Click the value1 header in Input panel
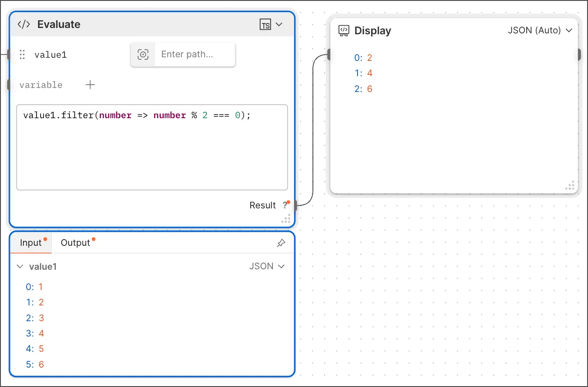588x387 pixels. click(x=43, y=267)
